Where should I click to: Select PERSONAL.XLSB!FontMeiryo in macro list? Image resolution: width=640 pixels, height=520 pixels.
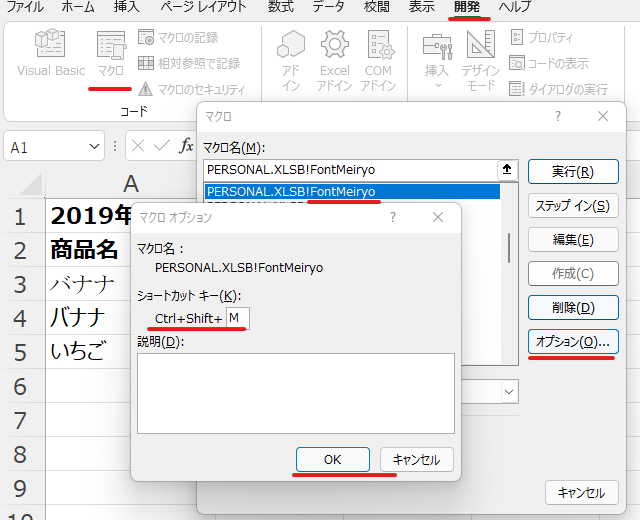[x=352, y=191]
